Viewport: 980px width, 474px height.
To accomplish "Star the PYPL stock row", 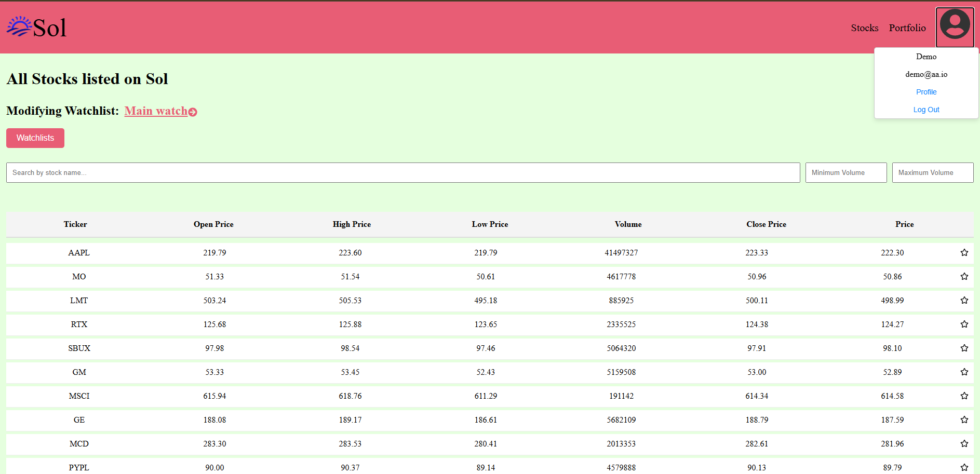I will [964, 468].
